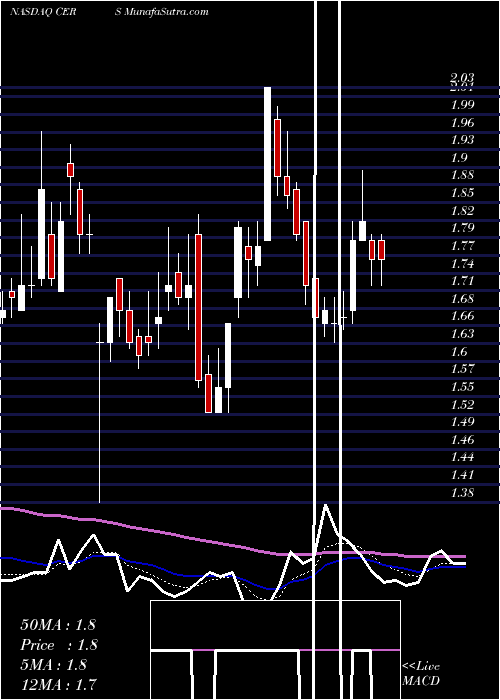Select the 1.85 price level label
Image resolution: width=500 pixels, height=700 pixels.
[x=462, y=193]
